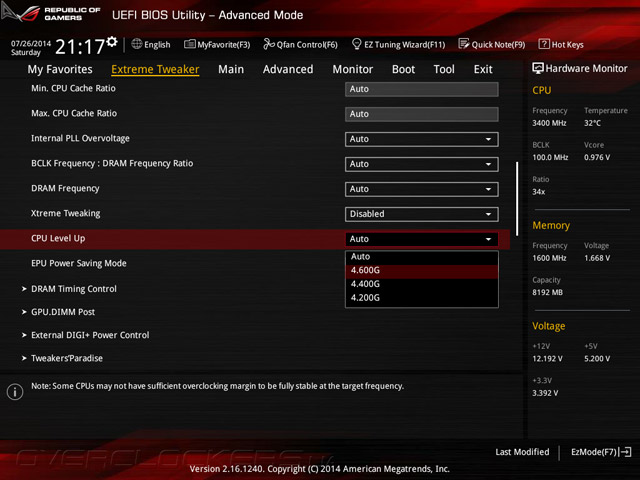Open Internal PLL Overvoltage dropdown
This screenshot has height=480, width=640.
tap(422, 139)
